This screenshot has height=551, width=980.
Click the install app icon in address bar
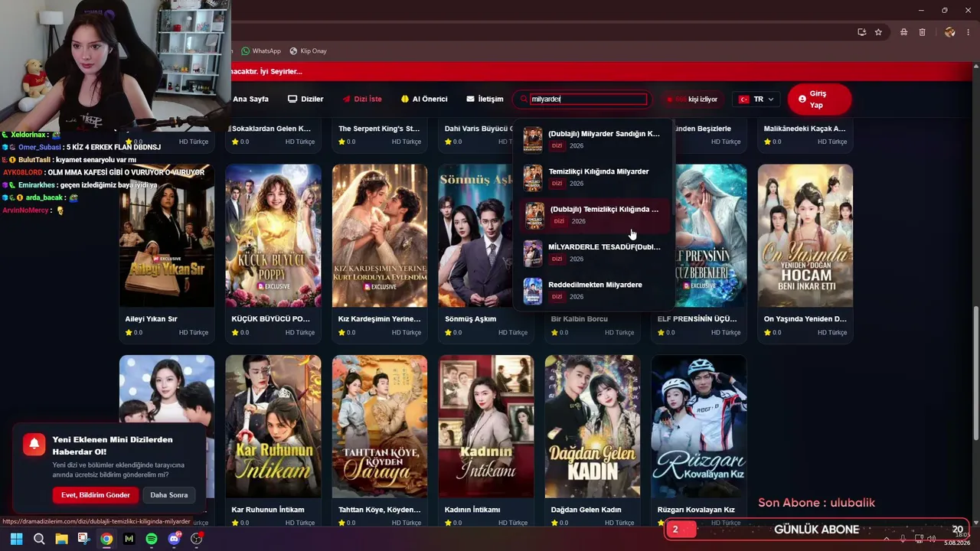(861, 32)
